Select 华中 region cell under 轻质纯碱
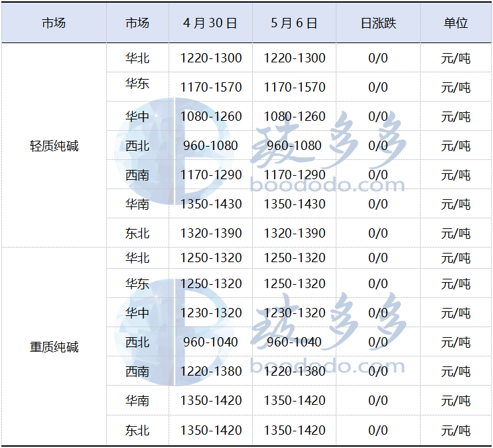The height and width of the screenshot is (448, 493). pos(137,117)
